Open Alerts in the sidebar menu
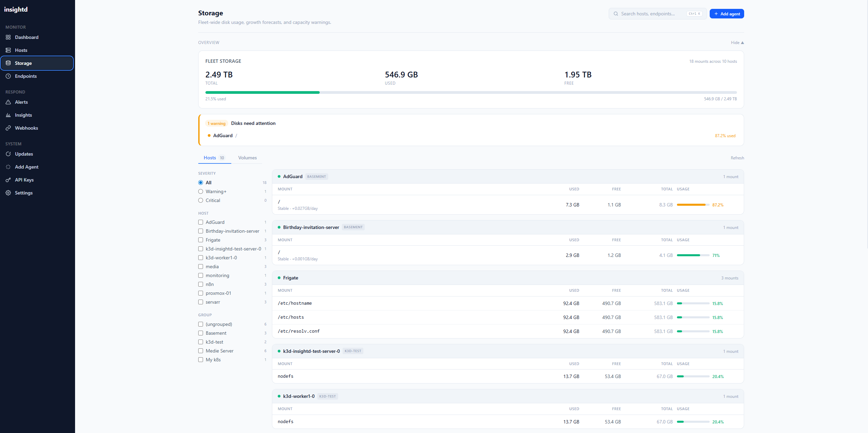Screen dimensions: 868x433 click(x=37, y=102)
